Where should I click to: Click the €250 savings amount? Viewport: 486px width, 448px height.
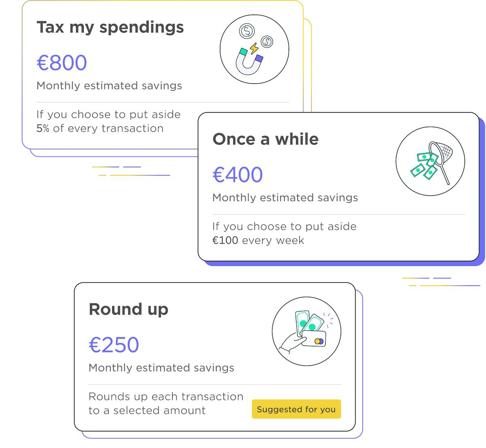click(114, 345)
